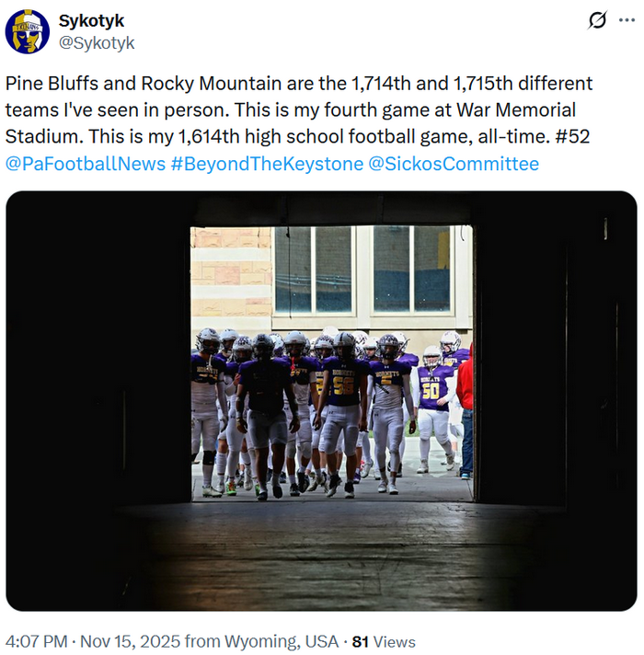Click the from Wyoming, USA location
Viewport: 644px width, 655px height.
pos(261,641)
